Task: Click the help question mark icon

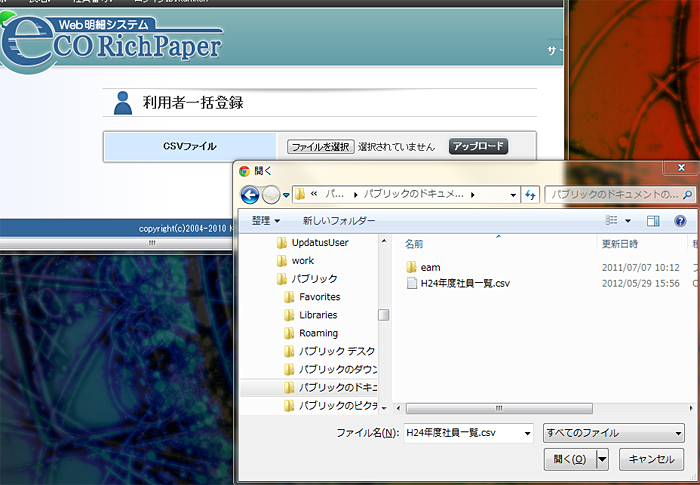Action: (680, 221)
